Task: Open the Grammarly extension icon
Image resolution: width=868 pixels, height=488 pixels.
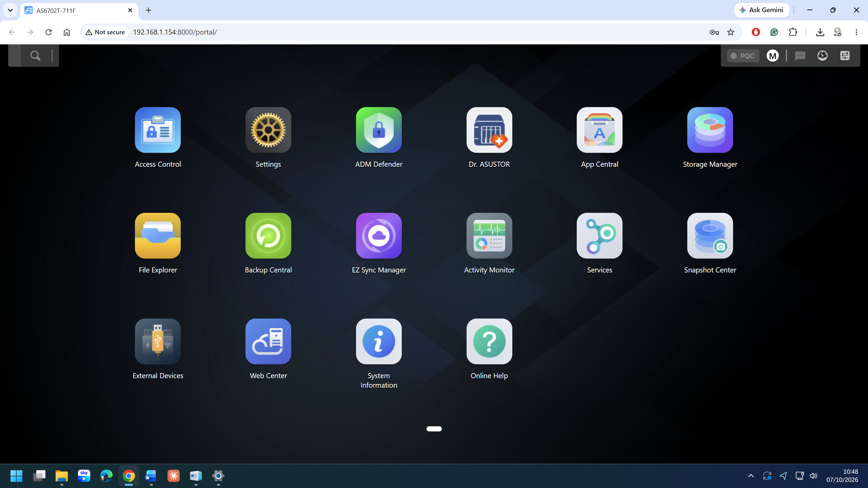Action: (x=774, y=32)
